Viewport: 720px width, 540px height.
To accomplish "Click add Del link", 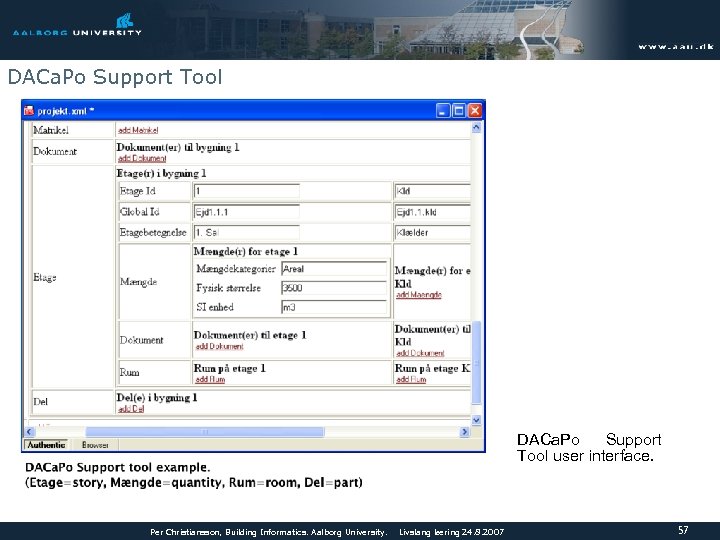I will point(131,409).
